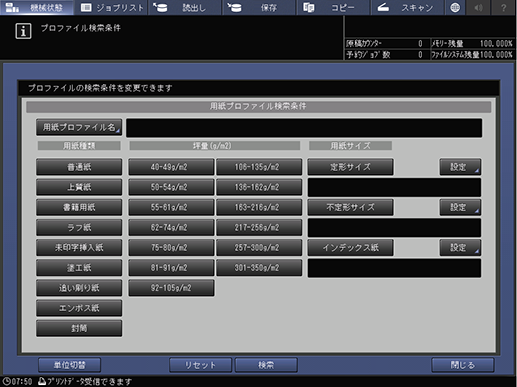Select weight 40-49g/m2
This screenshot has width=517, height=387.
tap(171, 167)
